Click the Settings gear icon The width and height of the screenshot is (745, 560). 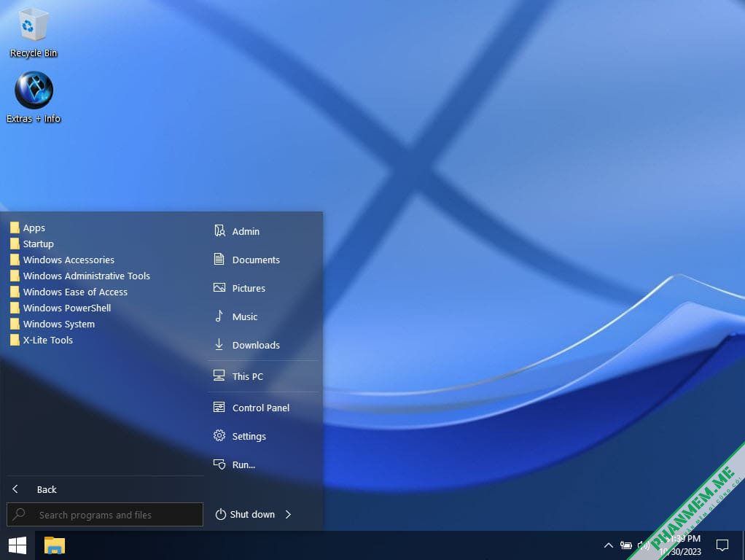(x=219, y=435)
